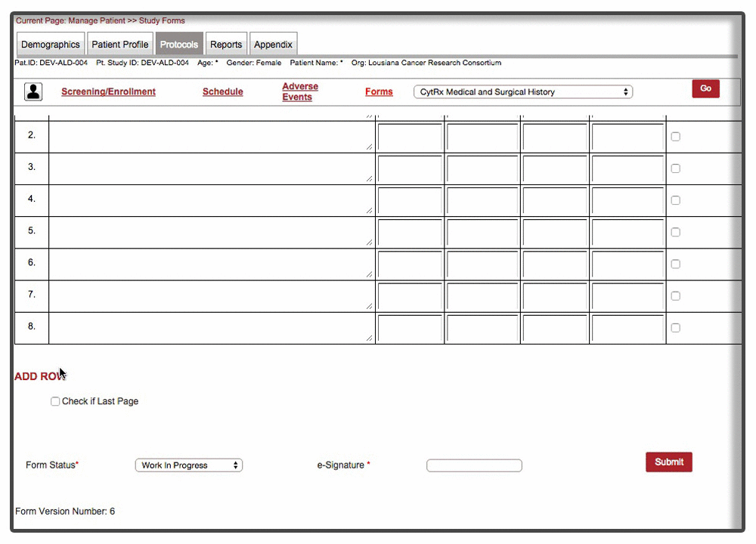Click the wide description text area in row 5

click(x=212, y=232)
